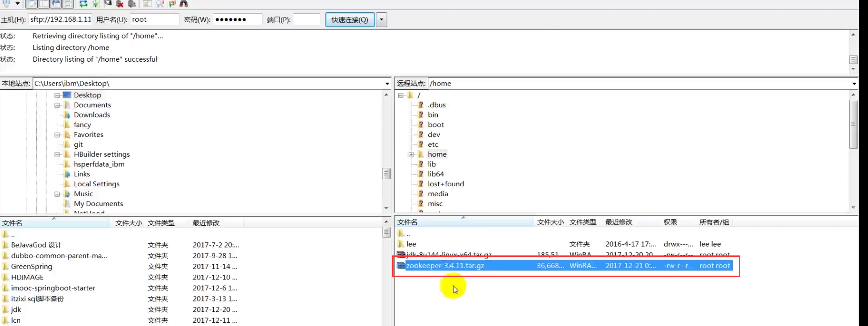Click the lee folder icon in remote list
This screenshot has width=868, height=326.
[x=401, y=244]
